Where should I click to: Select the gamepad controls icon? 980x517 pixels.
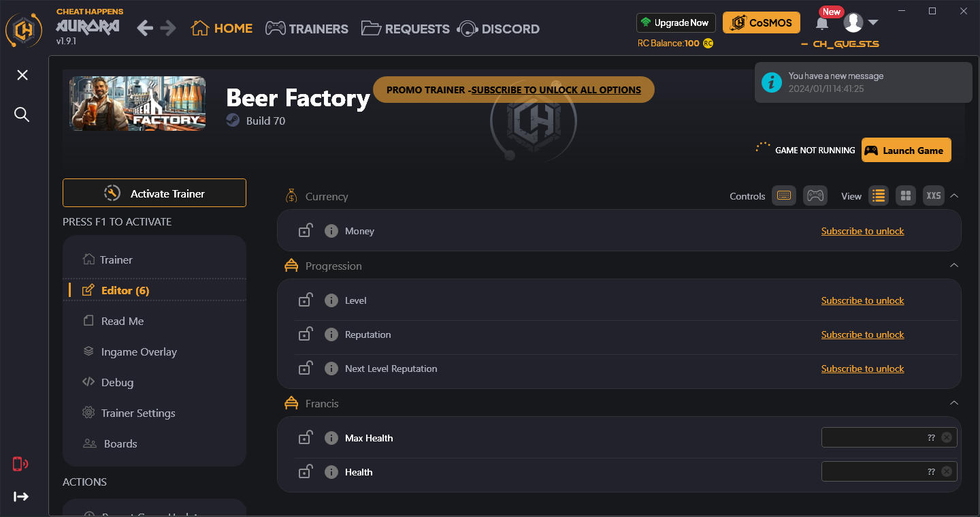(815, 195)
